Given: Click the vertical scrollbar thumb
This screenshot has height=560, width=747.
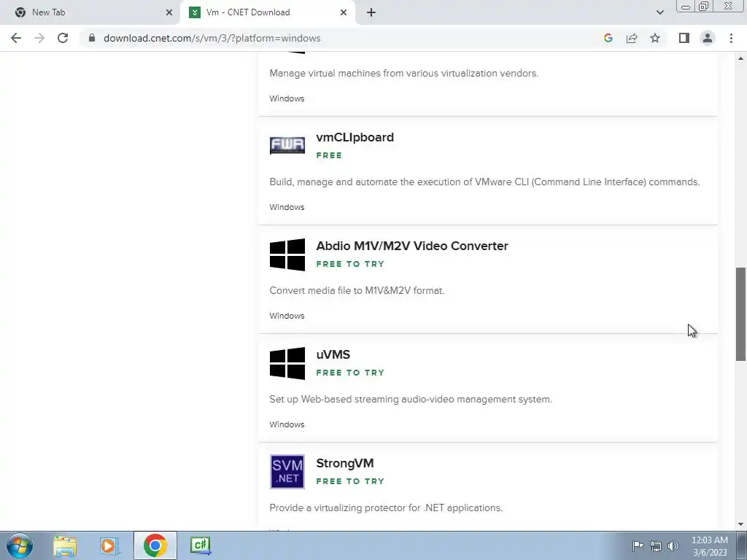Looking at the screenshot, I should point(740,314).
